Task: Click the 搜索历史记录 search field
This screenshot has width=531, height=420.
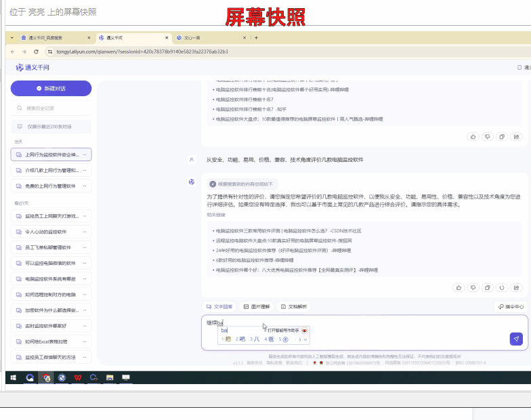Action: [x=51, y=108]
